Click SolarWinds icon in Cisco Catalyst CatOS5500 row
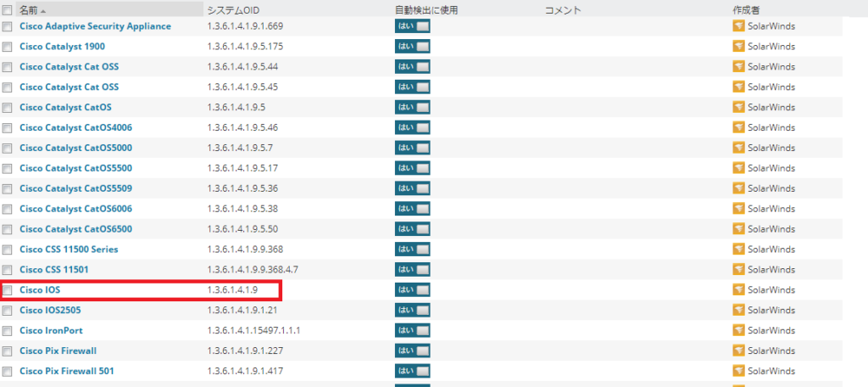Screen dimensions: 868x387 point(738,168)
